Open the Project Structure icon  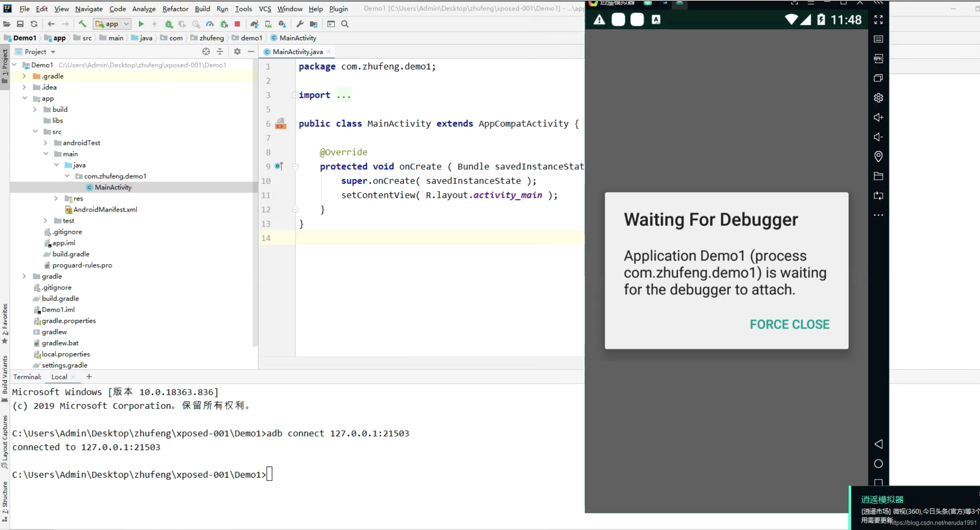click(314, 24)
